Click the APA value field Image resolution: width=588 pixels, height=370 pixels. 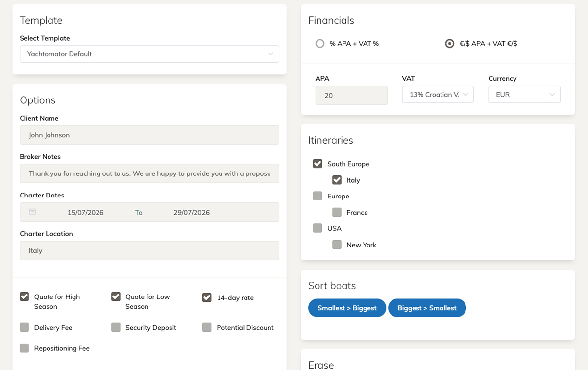(351, 95)
